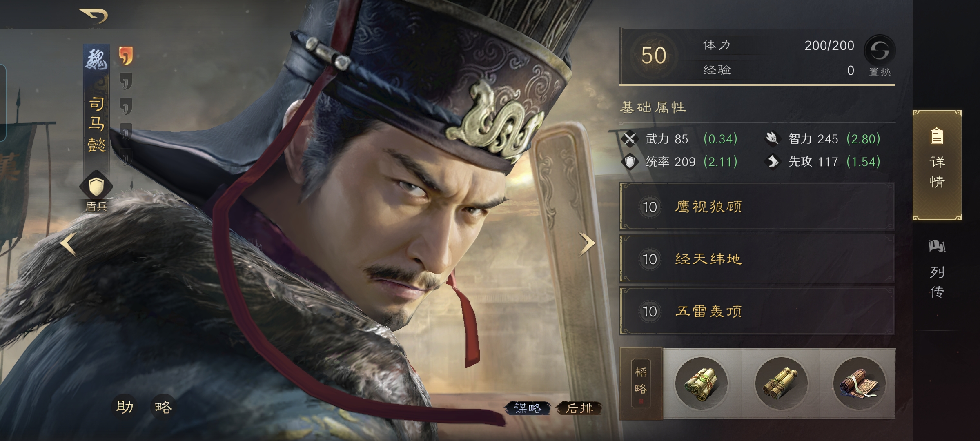
Task: Open the third 韬略 bamboo scroll slot
Action: 859,383
